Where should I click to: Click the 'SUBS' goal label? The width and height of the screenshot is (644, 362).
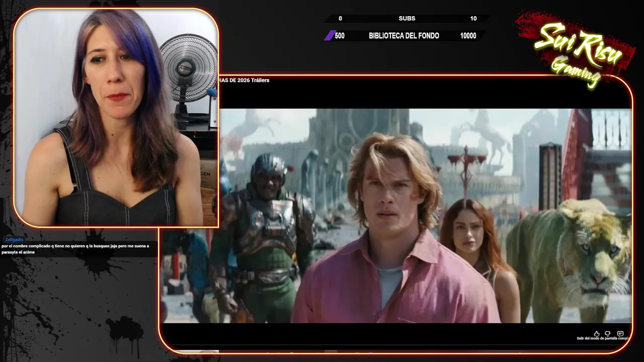(x=407, y=19)
